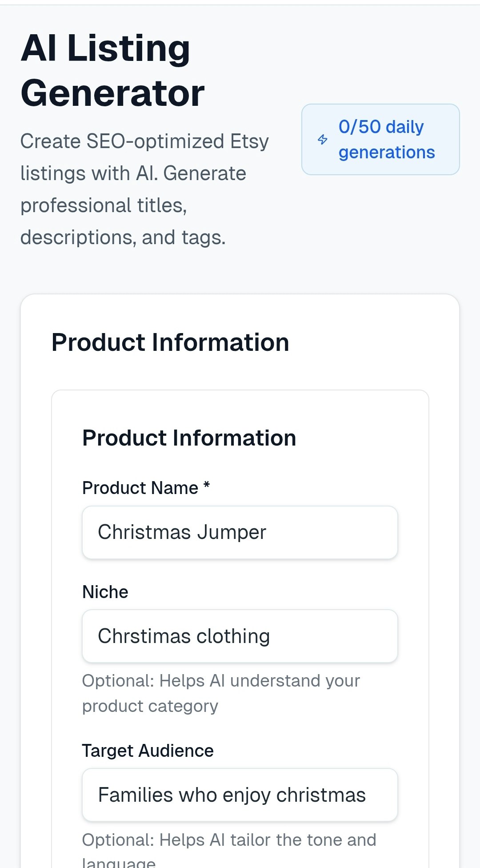Click the inner Product Information section title
Image resolution: width=480 pixels, height=868 pixels.
[x=189, y=438]
